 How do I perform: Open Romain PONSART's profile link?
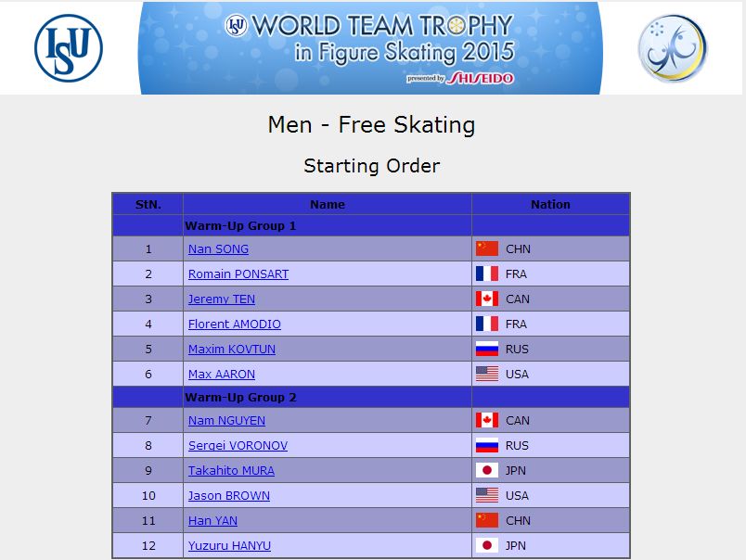238,274
